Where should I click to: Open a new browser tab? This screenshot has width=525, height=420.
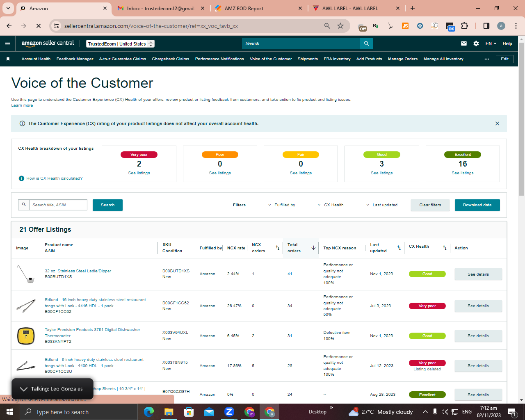[x=413, y=8]
